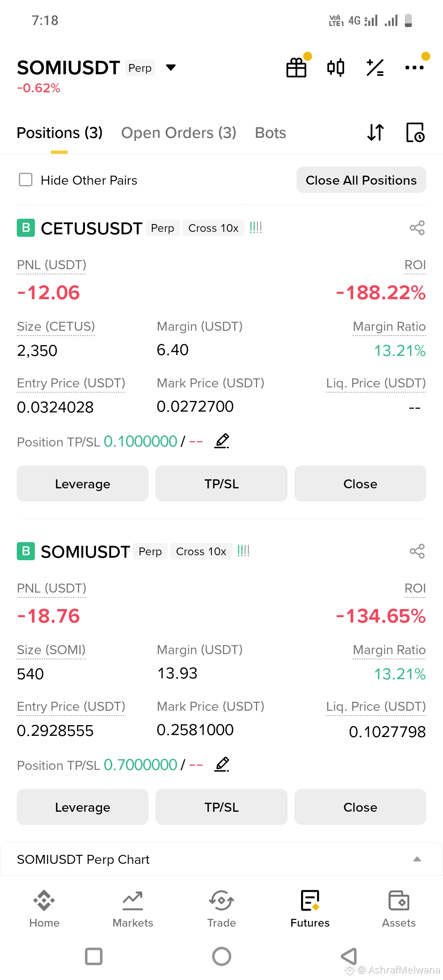Open the Cross 10x selector on CETUSUSDT
This screenshot has height=980, width=443.
click(x=213, y=228)
